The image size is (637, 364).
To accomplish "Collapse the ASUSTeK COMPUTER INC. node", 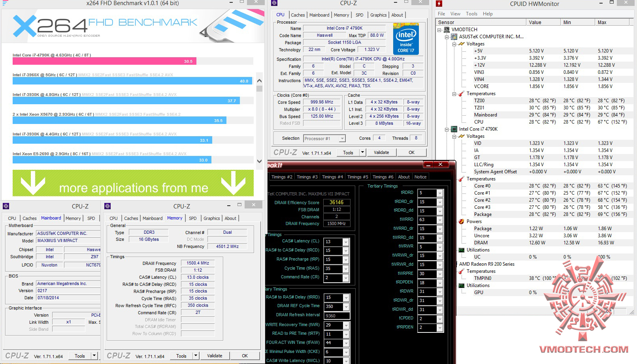I will pos(447,37).
